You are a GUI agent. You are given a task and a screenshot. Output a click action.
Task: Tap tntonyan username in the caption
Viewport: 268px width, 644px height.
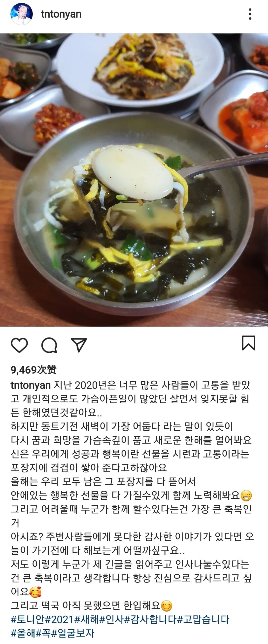(31, 385)
